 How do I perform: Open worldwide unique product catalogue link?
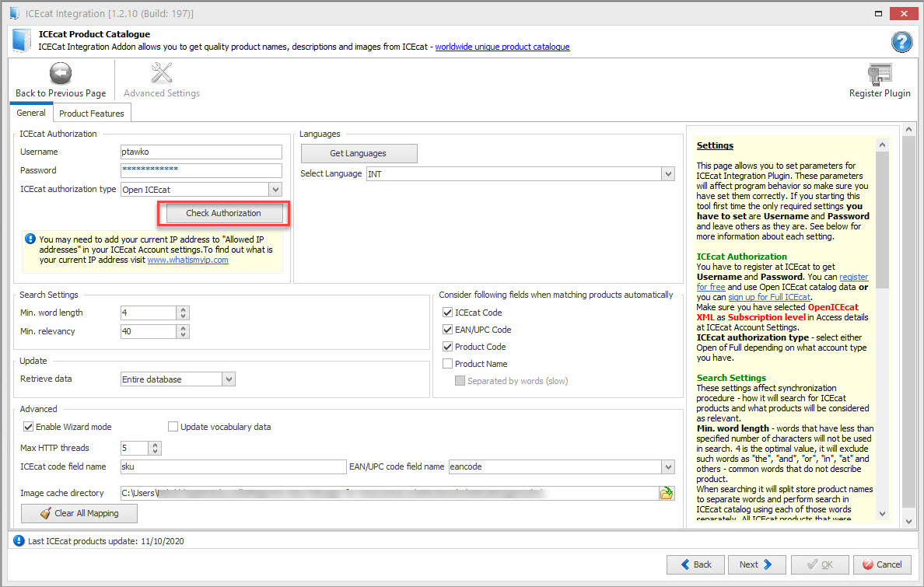pos(502,47)
